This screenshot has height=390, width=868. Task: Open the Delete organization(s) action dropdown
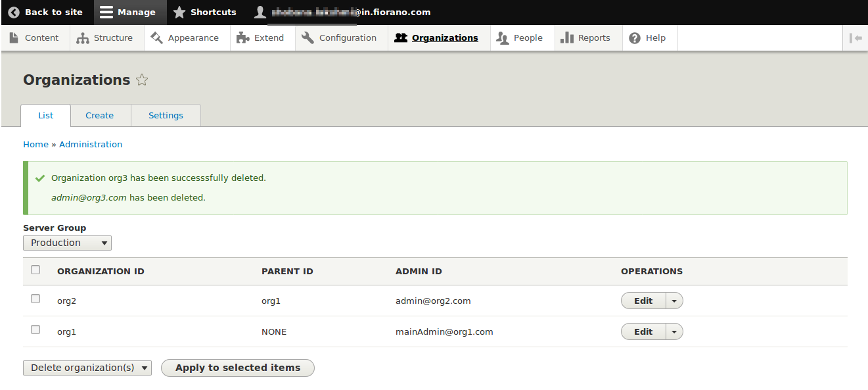[87, 368]
